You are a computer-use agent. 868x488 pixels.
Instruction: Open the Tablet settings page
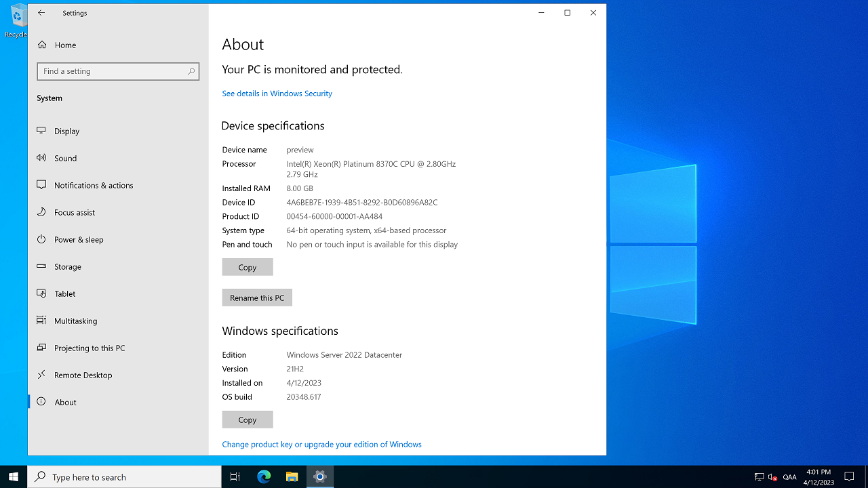(x=65, y=293)
